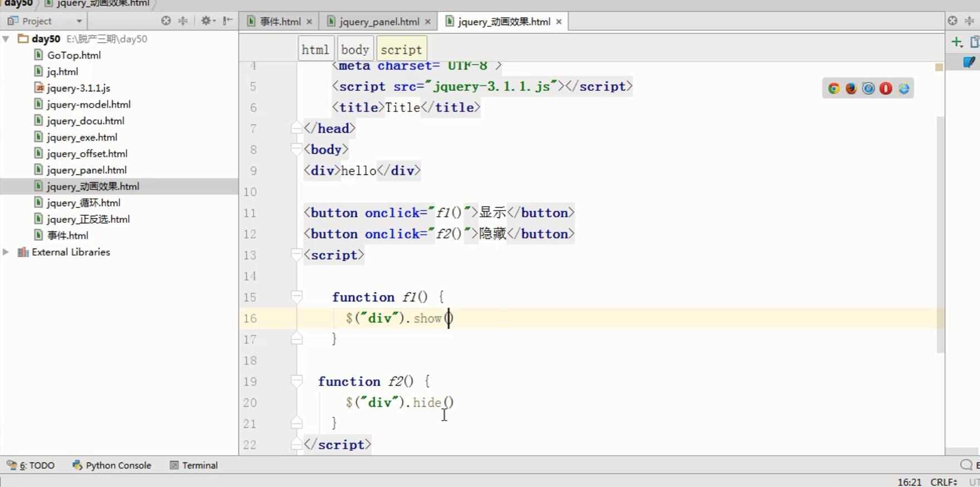980x487 pixels.
Task: Select jquery_offset.html file
Action: tap(87, 153)
